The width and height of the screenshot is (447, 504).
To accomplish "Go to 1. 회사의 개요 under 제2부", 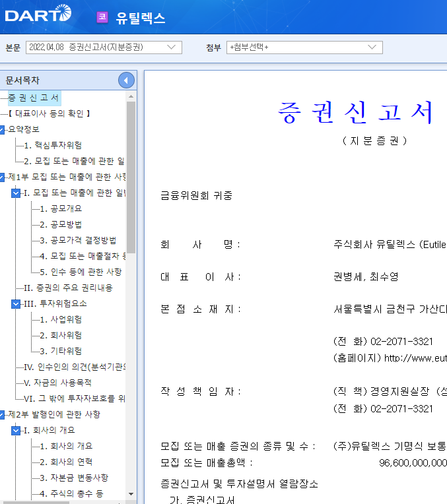I will point(66,446).
